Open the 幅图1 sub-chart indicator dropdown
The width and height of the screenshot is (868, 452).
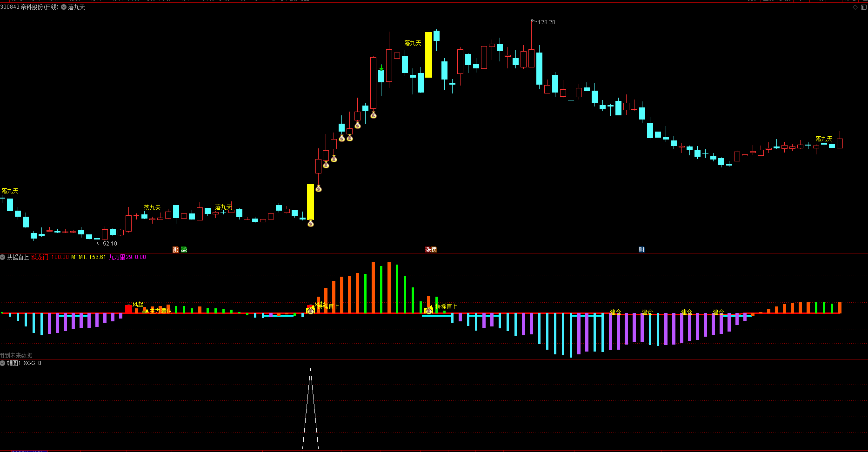coord(3,363)
